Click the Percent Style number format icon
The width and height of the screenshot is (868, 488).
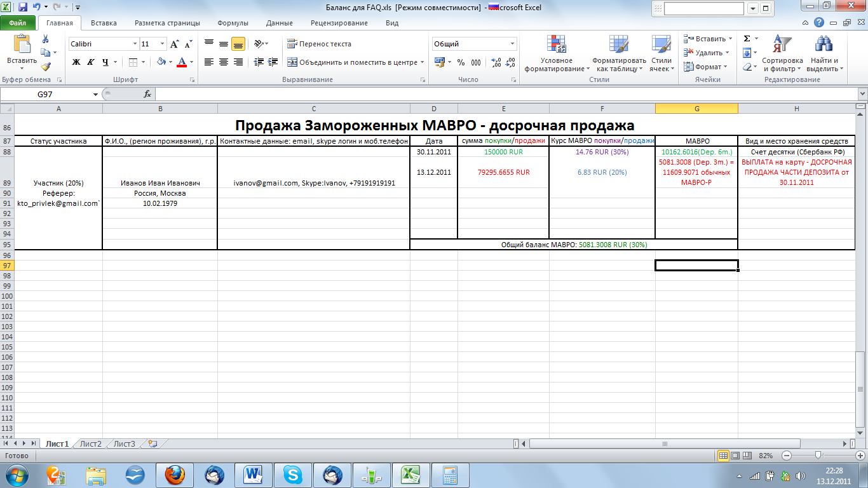coord(461,62)
